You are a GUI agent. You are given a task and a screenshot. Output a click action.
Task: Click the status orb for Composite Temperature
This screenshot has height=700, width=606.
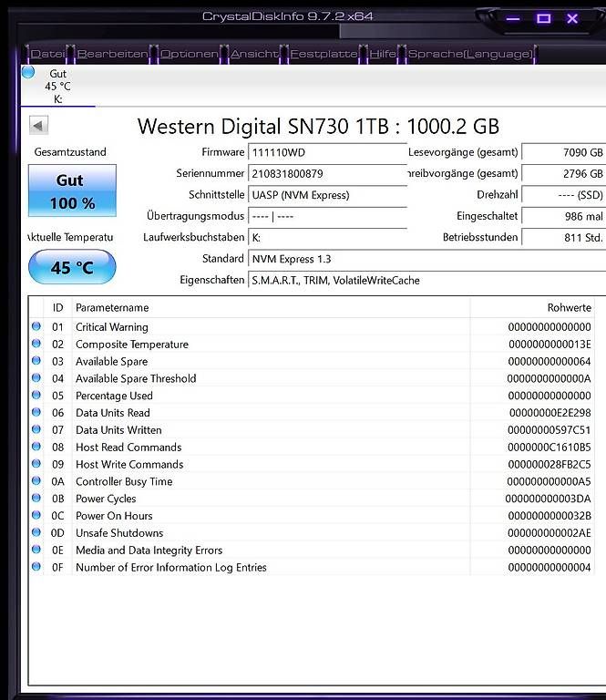36,344
